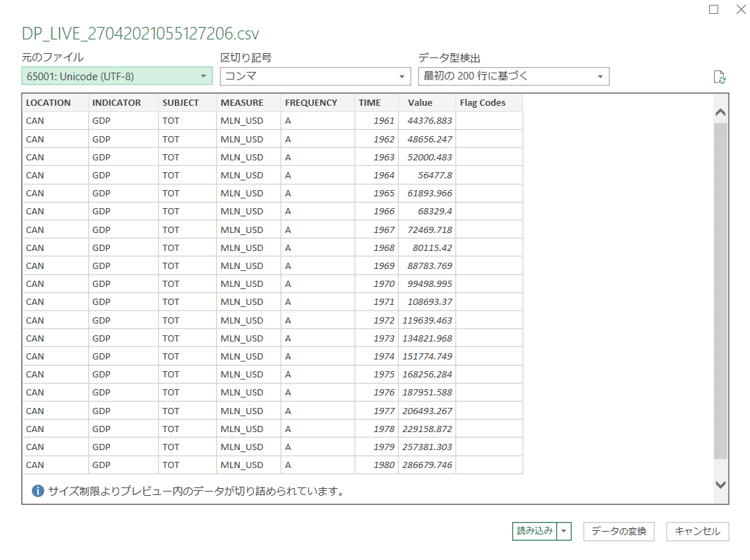
Task: Click the データの変換 button
Action: click(619, 531)
